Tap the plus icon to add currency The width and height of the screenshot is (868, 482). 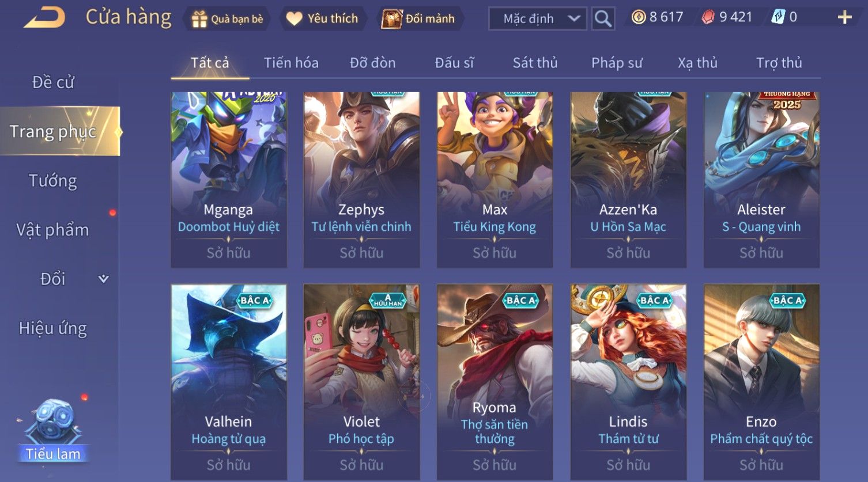coord(844,17)
